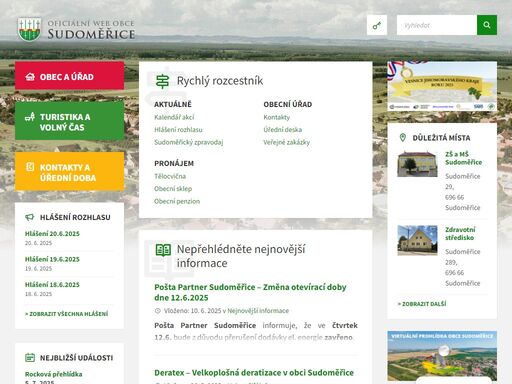Open Tělocvična rental link
This screenshot has width=512, height=384.
[170, 176]
